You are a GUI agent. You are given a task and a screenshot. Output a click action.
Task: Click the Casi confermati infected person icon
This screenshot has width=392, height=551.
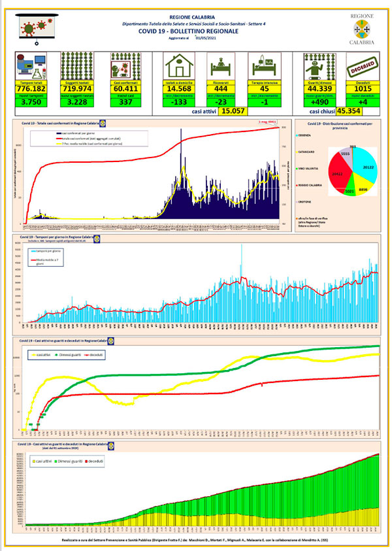(125, 67)
